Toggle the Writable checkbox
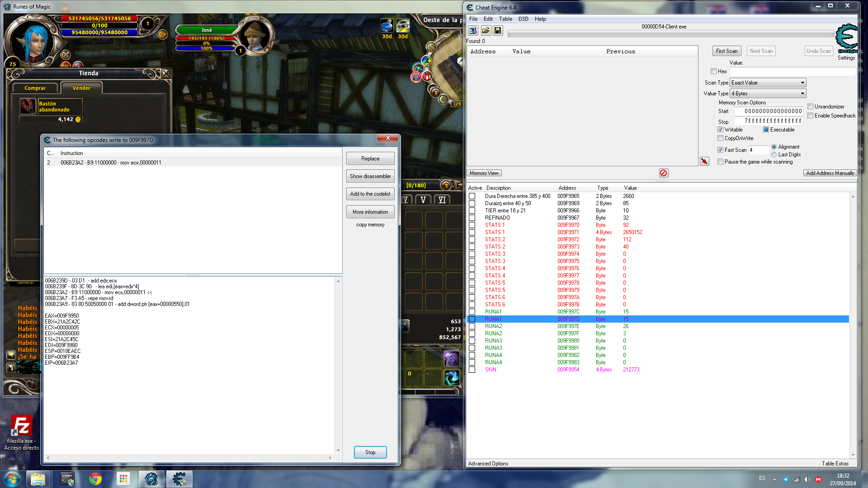The height and width of the screenshot is (488, 868). point(721,130)
